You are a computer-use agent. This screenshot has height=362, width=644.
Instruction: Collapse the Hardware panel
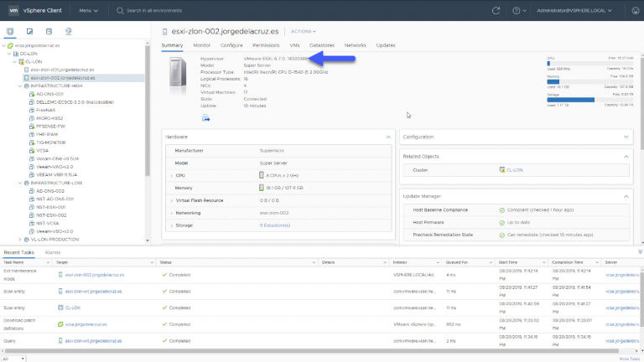pos(388,137)
